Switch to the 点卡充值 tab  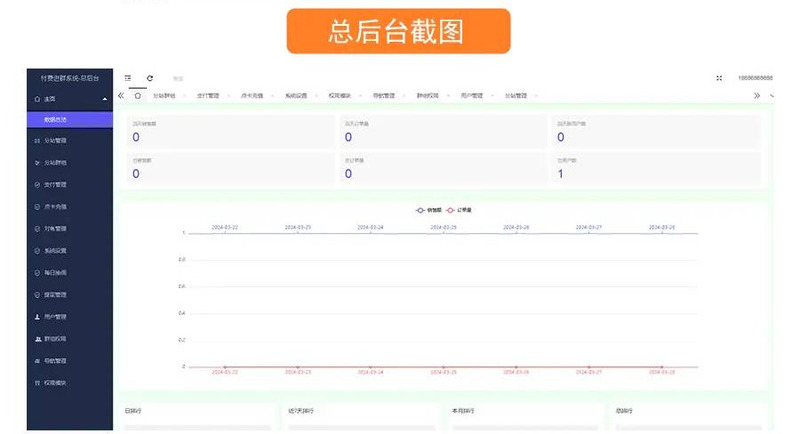(x=252, y=95)
